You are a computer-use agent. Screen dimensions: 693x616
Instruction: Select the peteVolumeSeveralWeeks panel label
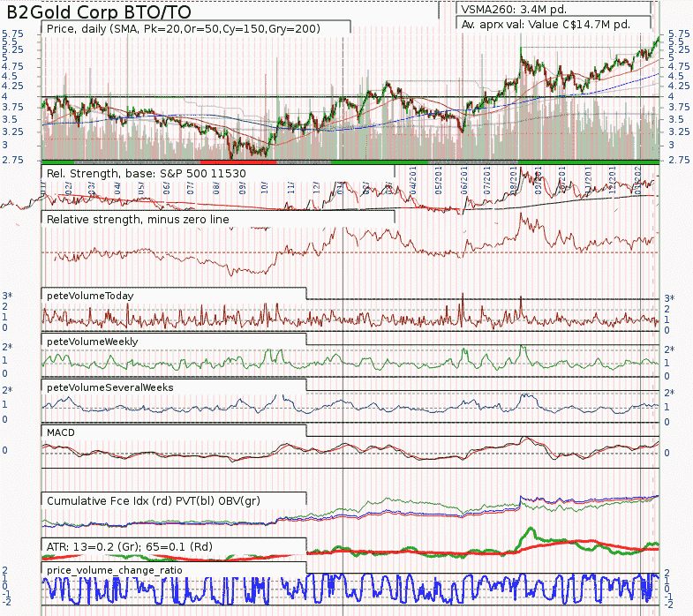click(x=110, y=387)
